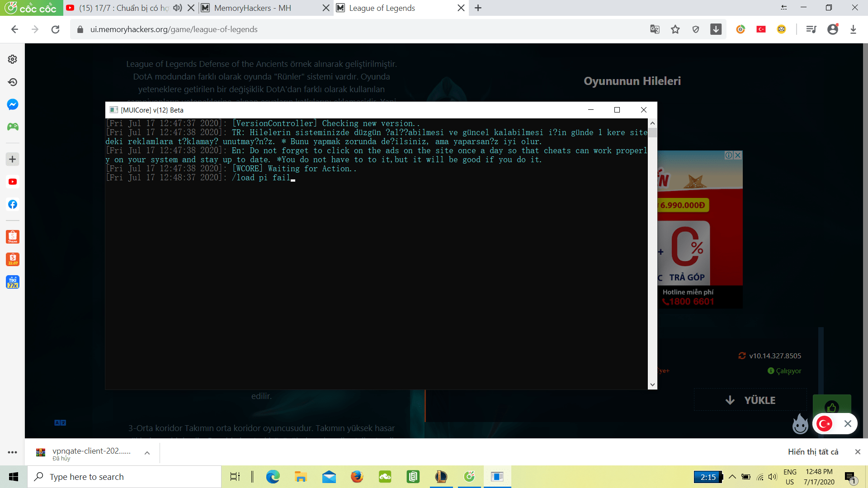The height and width of the screenshot is (488, 868).
Task: Click the YÜKLE download button
Action: click(750, 400)
